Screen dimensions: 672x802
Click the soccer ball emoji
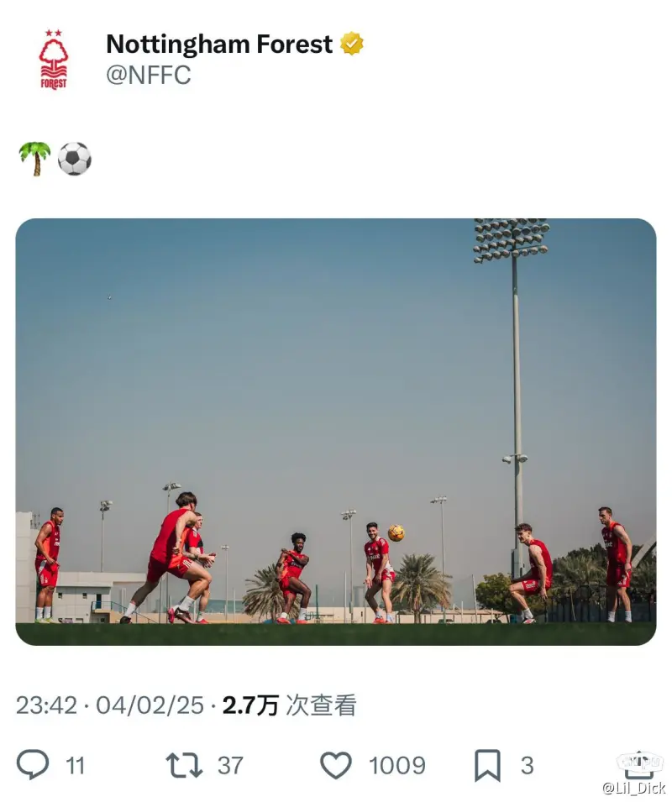click(x=75, y=159)
